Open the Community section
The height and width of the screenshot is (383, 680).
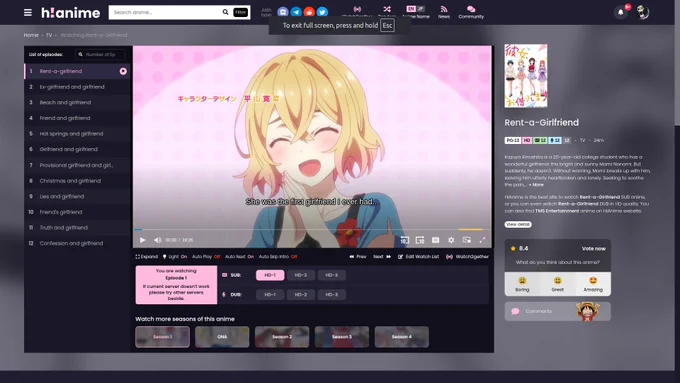pos(471,12)
